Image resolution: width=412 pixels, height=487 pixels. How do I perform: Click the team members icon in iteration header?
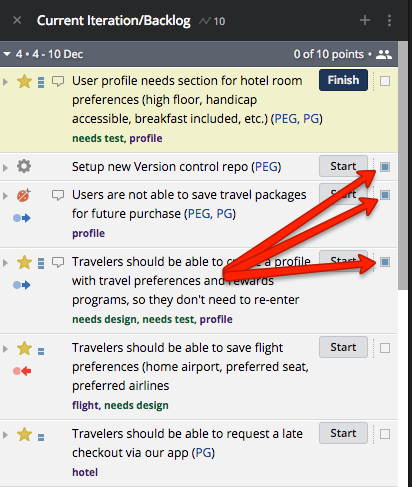(x=384, y=54)
